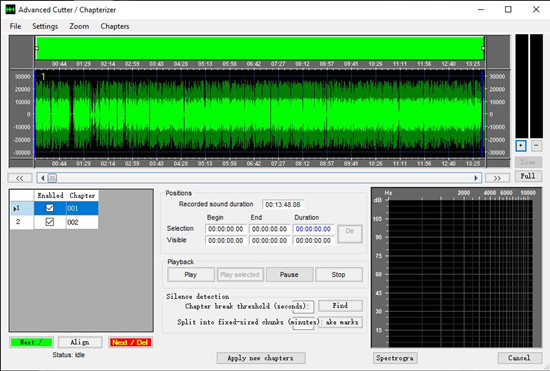The image size is (550, 371).
Task: Select chapter 002 cell
Action: point(82,222)
